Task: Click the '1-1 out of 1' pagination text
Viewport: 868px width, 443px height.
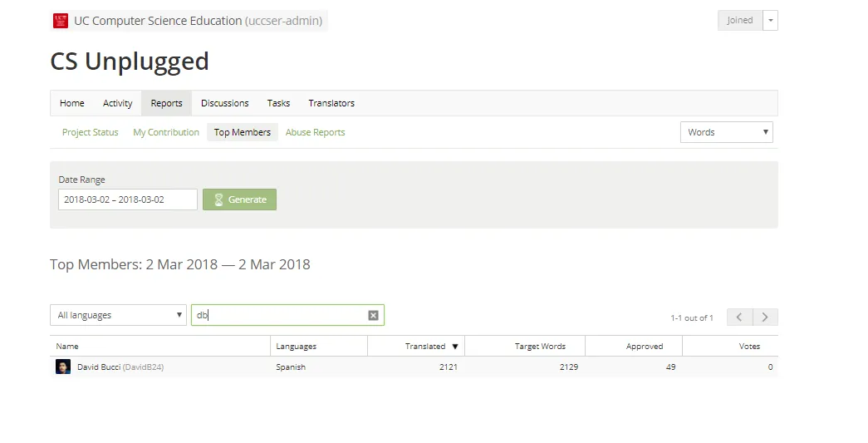Action: [692, 317]
